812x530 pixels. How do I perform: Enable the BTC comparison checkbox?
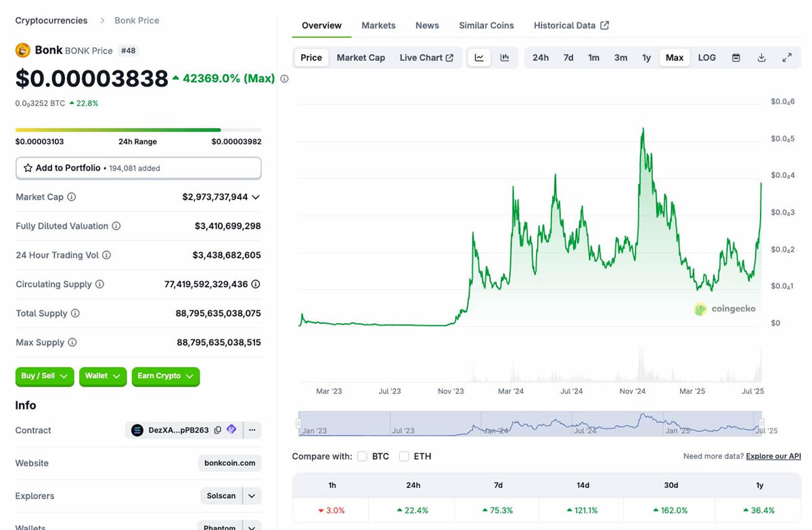[x=362, y=456]
